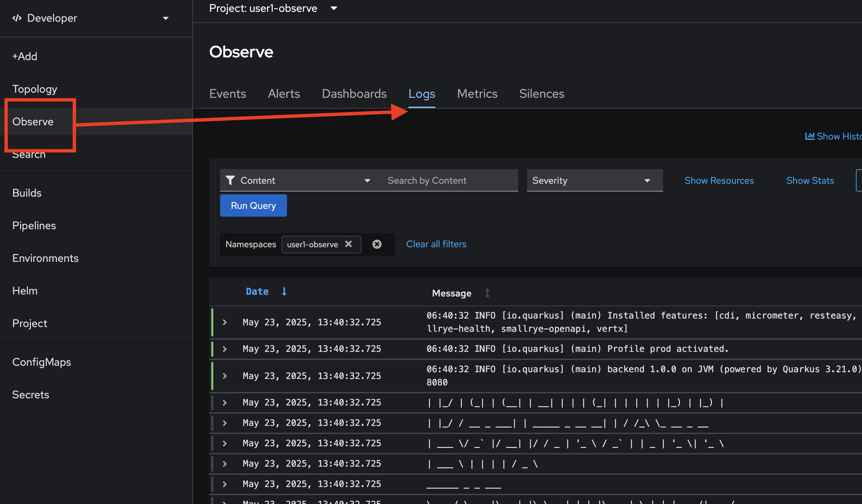Image resolution: width=862 pixels, height=504 pixels.
Task: Open the Project user1-observe dropdown
Action: 273,8
